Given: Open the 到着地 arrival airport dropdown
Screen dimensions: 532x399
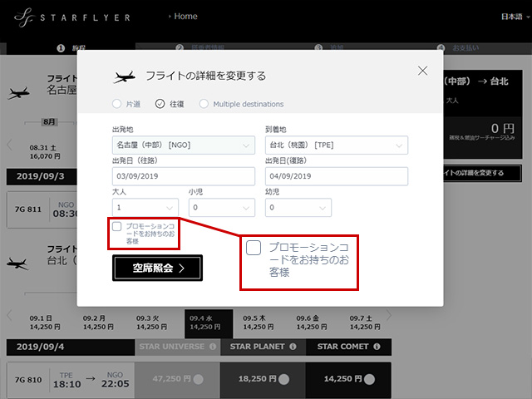Looking at the screenshot, I should coord(336,145).
